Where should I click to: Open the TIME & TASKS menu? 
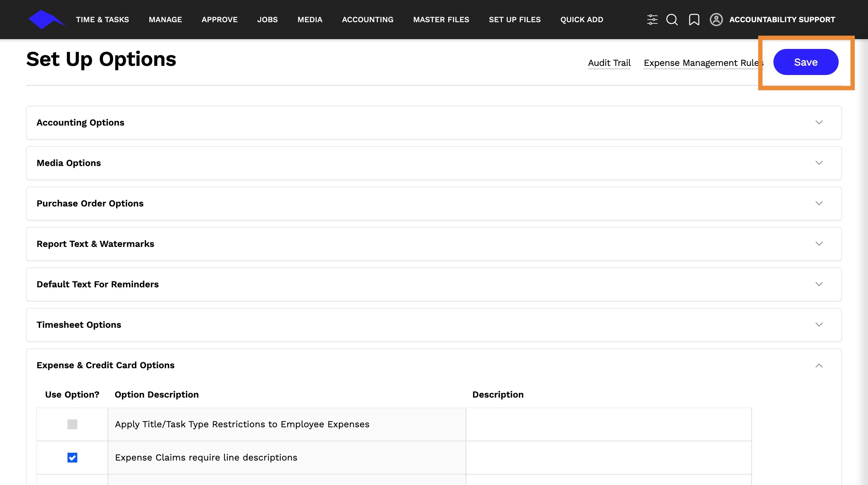tap(102, 20)
